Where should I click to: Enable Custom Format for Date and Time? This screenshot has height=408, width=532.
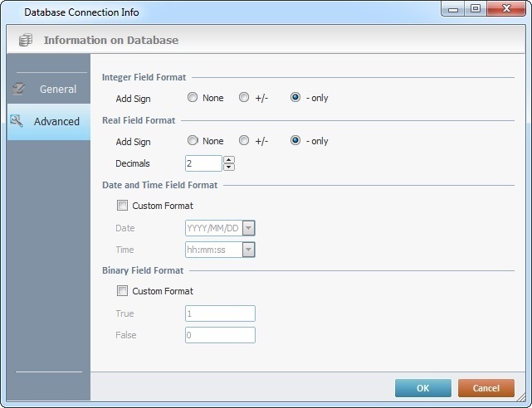[x=122, y=206]
